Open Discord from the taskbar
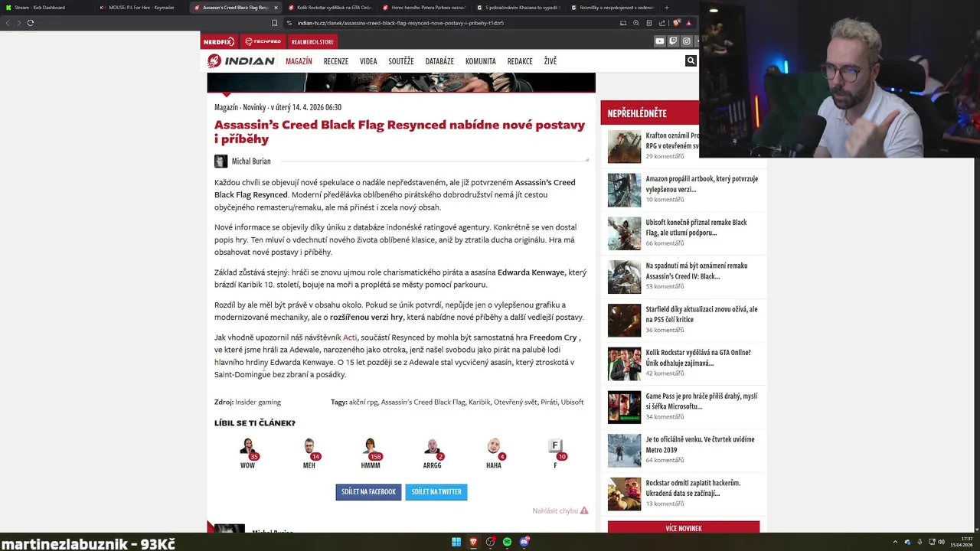This screenshot has height=551, width=980. click(524, 542)
